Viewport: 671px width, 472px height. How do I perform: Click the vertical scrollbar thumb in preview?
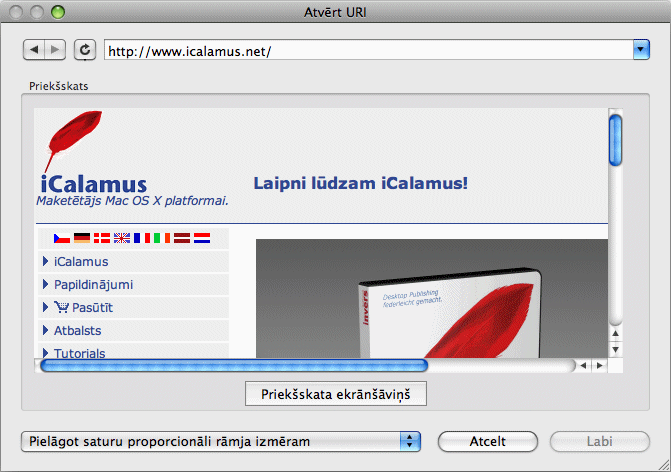point(615,140)
